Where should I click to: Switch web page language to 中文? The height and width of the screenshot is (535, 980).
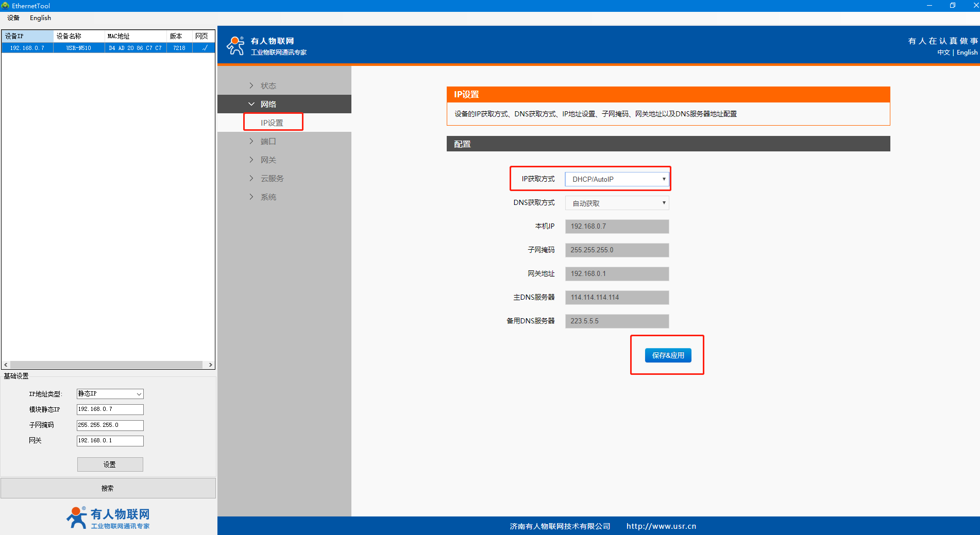click(943, 53)
